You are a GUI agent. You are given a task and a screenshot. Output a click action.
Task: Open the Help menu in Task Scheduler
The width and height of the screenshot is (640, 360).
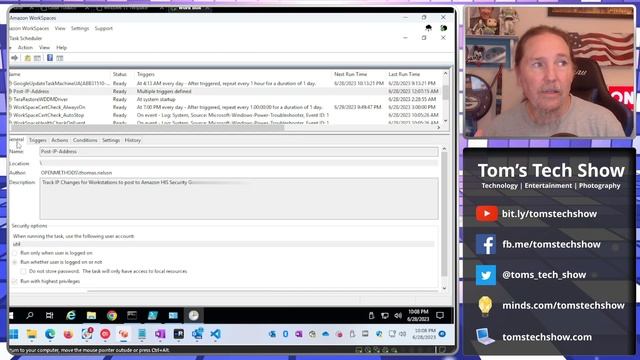[x=61, y=48]
